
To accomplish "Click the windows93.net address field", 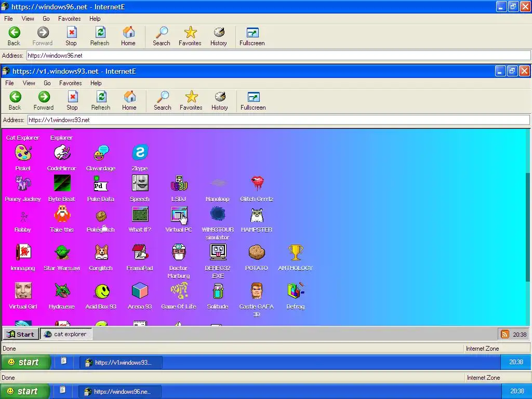I will point(278,120).
